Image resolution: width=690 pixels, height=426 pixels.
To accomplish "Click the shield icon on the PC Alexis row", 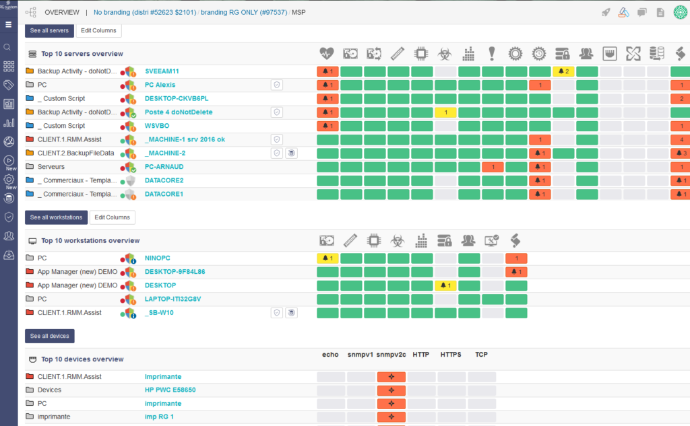I will point(276,85).
